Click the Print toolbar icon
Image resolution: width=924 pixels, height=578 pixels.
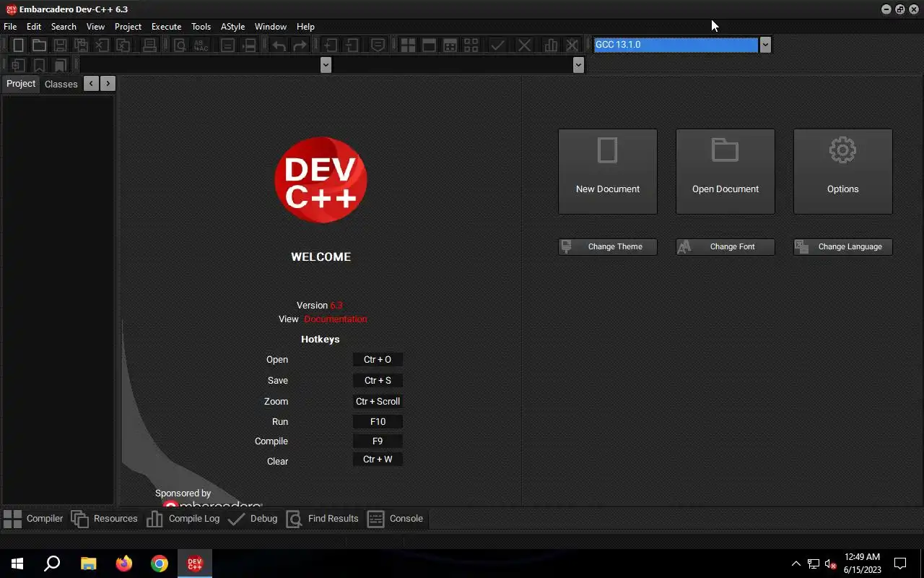pos(149,45)
